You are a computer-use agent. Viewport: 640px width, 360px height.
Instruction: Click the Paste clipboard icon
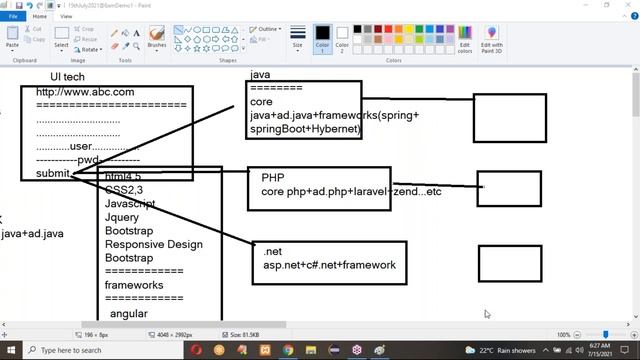(x=12, y=33)
